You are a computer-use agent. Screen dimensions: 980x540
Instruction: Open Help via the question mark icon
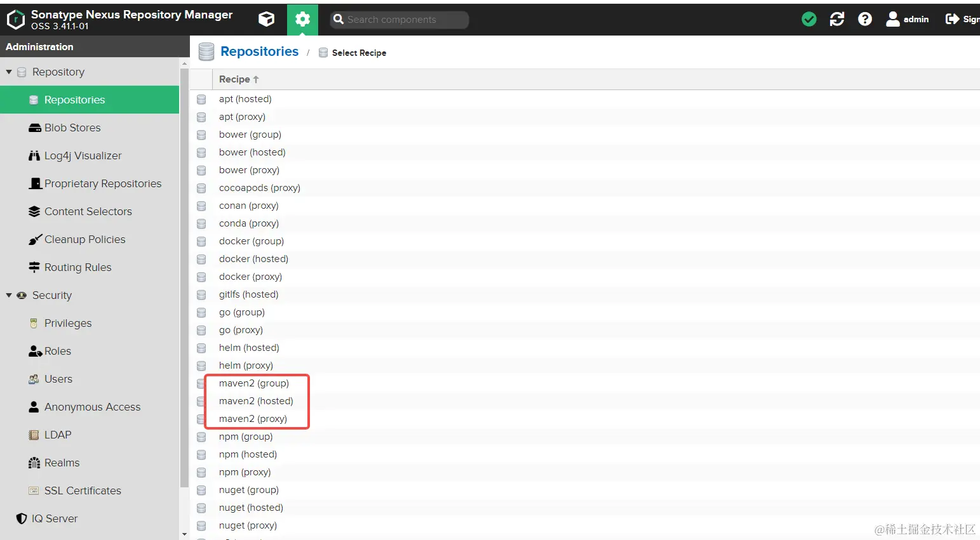pos(865,19)
